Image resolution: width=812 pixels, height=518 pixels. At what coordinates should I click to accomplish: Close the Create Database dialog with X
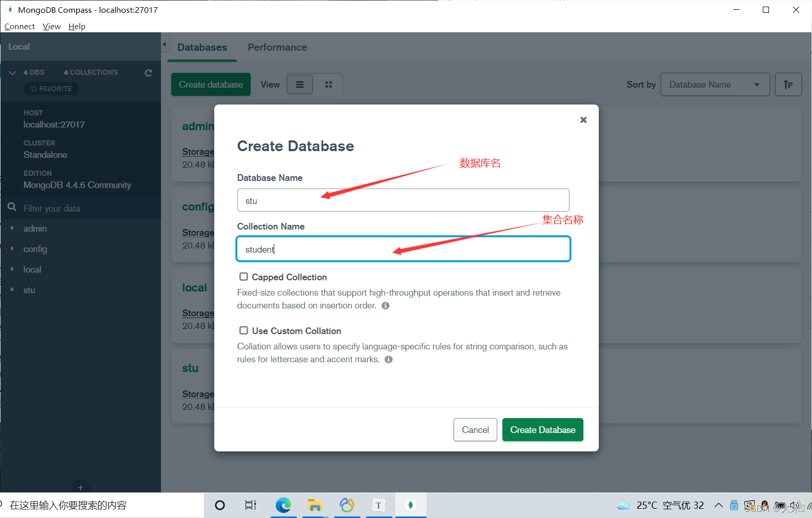pyautogui.click(x=583, y=120)
